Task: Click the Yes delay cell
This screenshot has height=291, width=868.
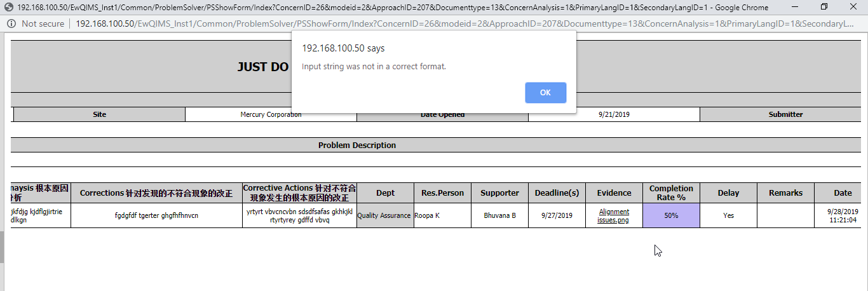Action: click(728, 215)
